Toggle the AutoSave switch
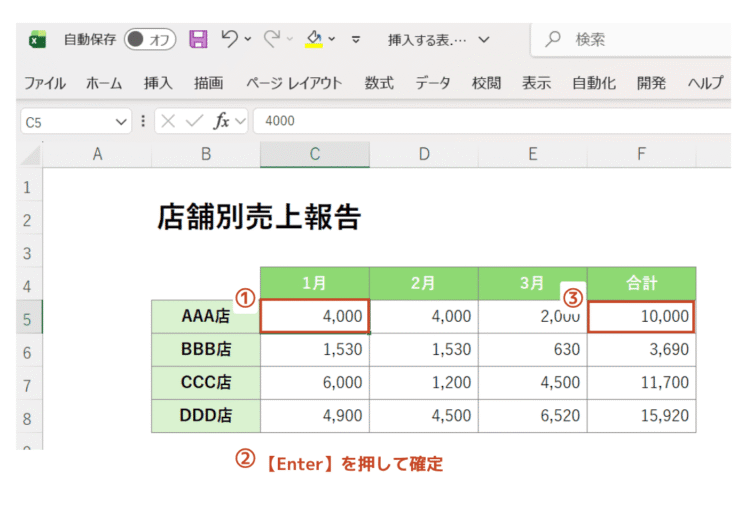 [x=150, y=39]
